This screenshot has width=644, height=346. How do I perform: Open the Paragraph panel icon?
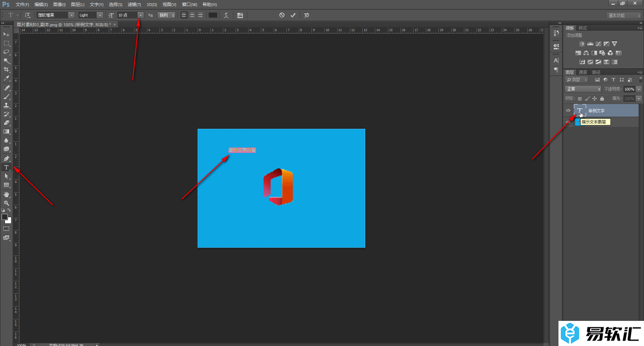click(x=556, y=69)
